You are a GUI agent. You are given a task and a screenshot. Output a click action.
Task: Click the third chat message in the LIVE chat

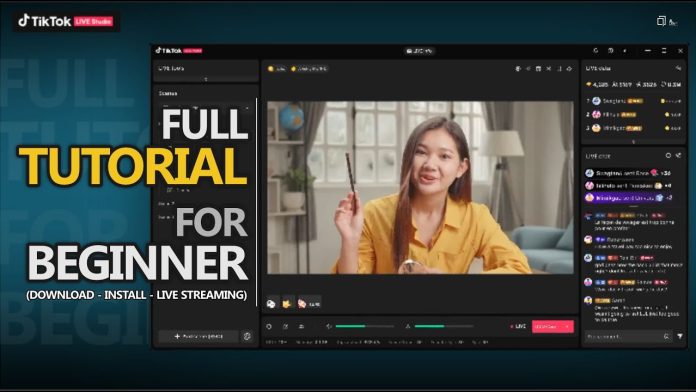pos(633,264)
